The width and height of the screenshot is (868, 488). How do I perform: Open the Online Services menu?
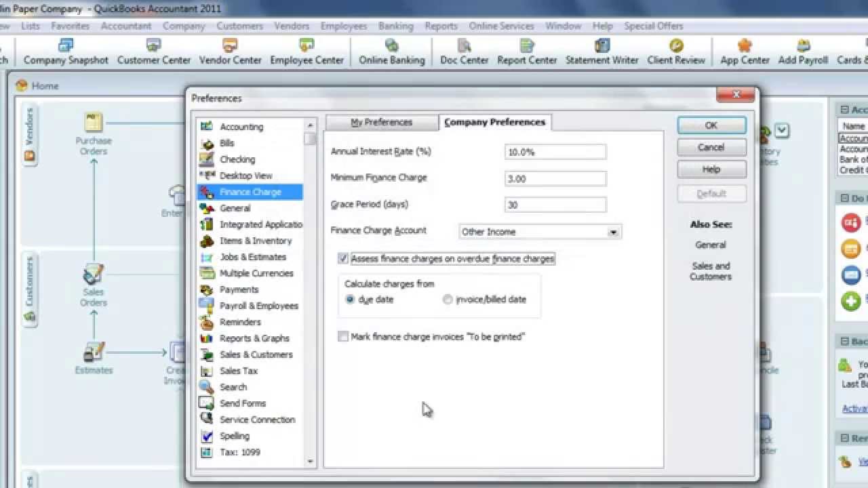click(502, 26)
